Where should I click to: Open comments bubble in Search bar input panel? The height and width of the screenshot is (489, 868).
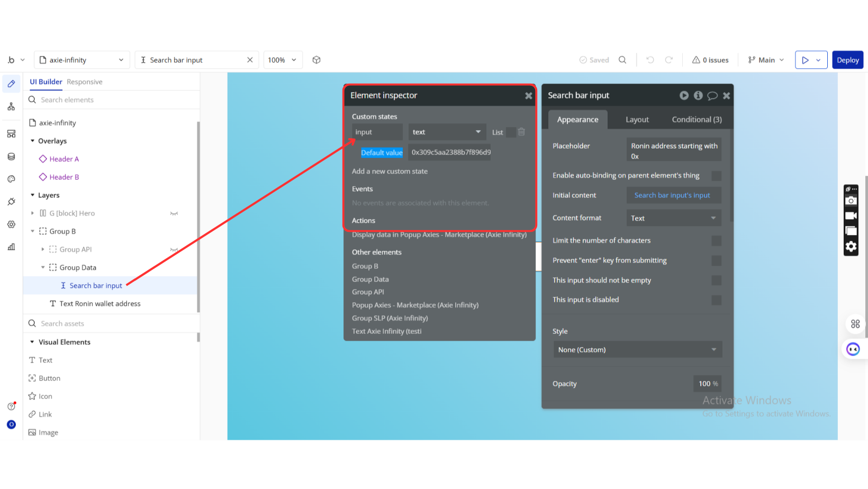pyautogui.click(x=712, y=95)
